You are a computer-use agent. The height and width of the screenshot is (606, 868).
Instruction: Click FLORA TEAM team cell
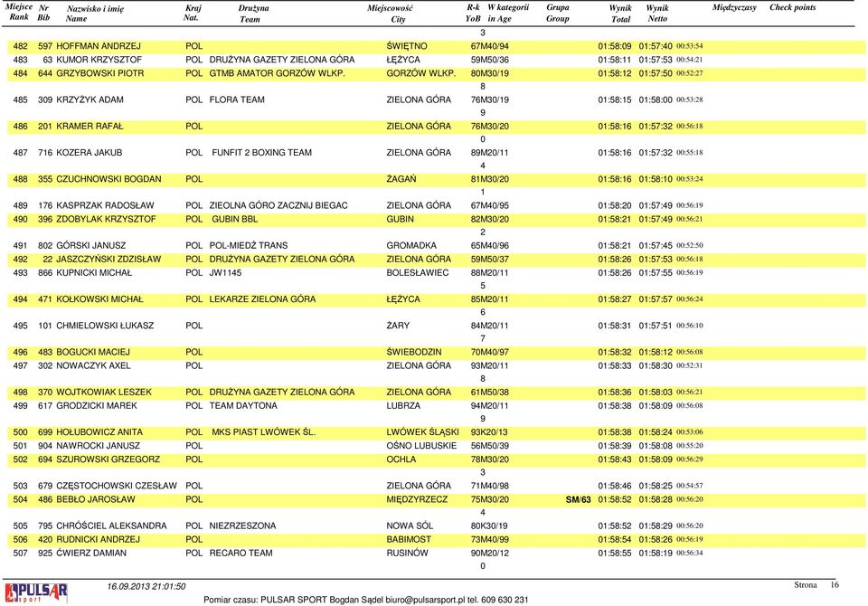237,99
